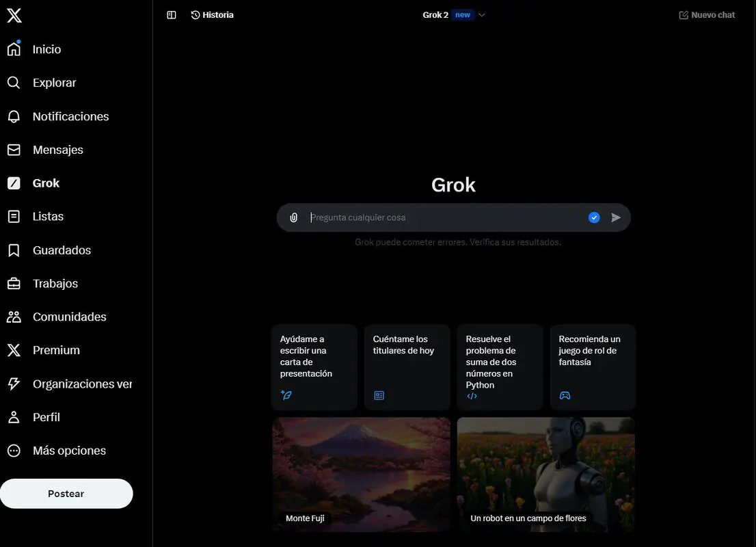This screenshot has width=756, height=547.
Task: Click the 'new' badge beside Grok 2
Action: pyautogui.click(x=463, y=15)
